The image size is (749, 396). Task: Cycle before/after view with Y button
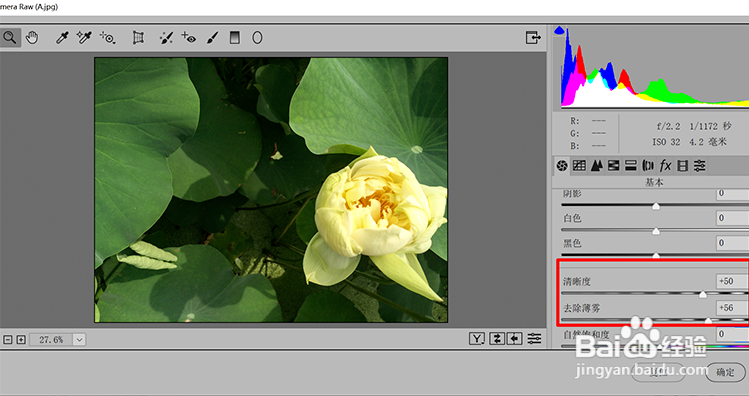pos(477,339)
